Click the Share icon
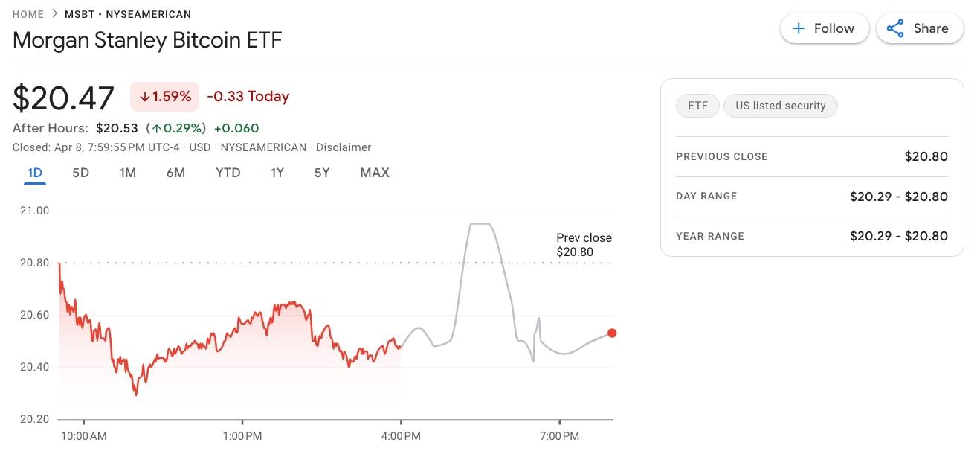 (x=894, y=28)
